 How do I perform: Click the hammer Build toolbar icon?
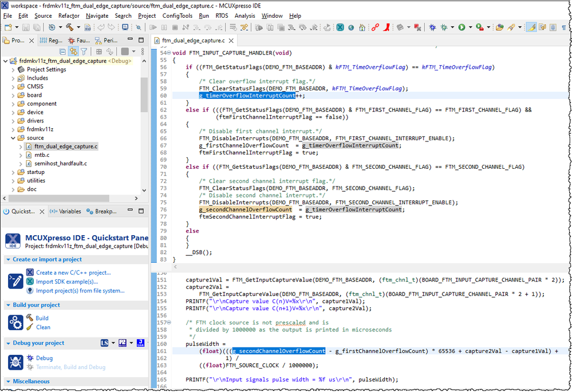tap(70, 27)
